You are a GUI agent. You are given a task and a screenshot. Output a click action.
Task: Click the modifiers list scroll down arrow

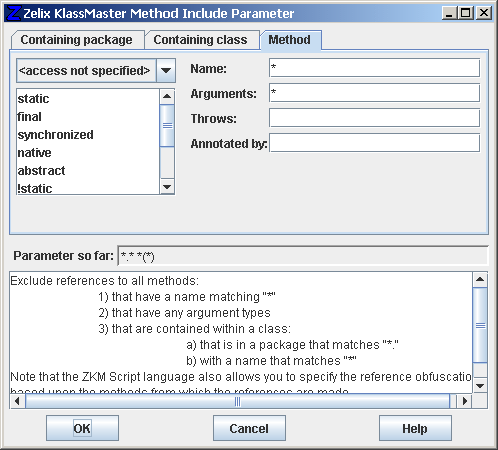pyautogui.click(x=167, y=187)
